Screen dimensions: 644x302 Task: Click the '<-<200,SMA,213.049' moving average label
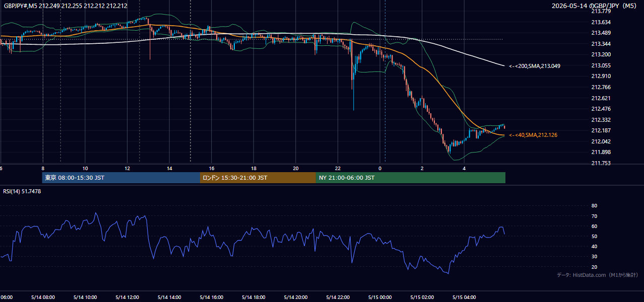point(535,66)
